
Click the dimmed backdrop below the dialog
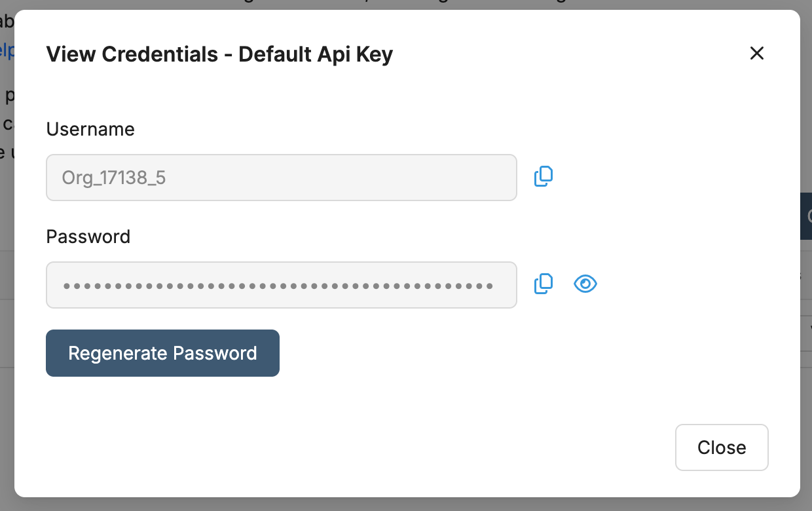(406, 504)
